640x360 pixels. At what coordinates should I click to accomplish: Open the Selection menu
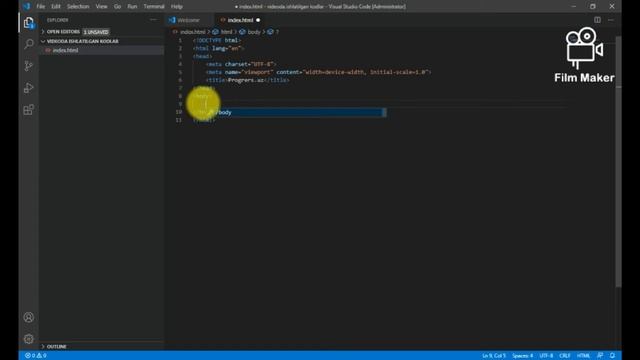(78, 7)
